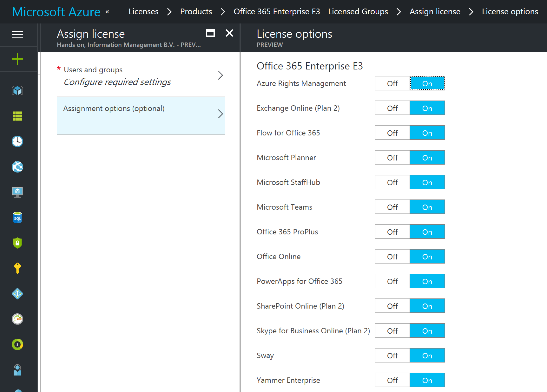Close the Assign license blade
This screenshot has height=392, width=547.
click(229, 33)
